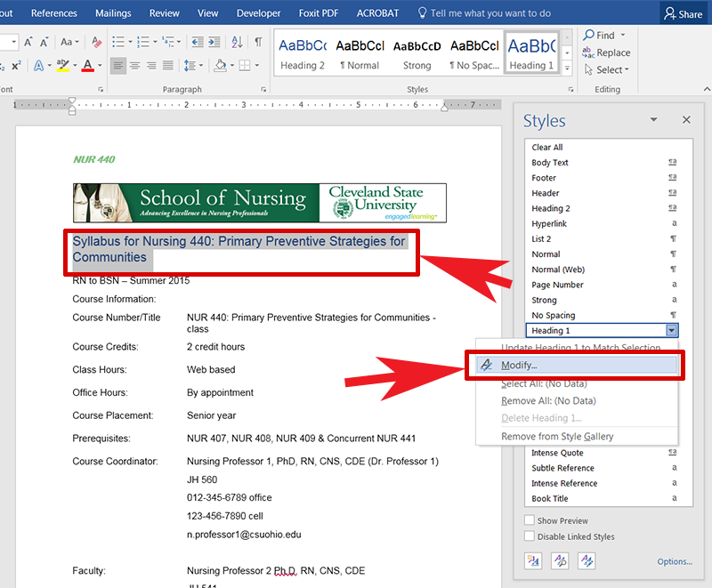Click the New Style icon in Styles pane
712x588 pixels.
click(x=533, y=561)
